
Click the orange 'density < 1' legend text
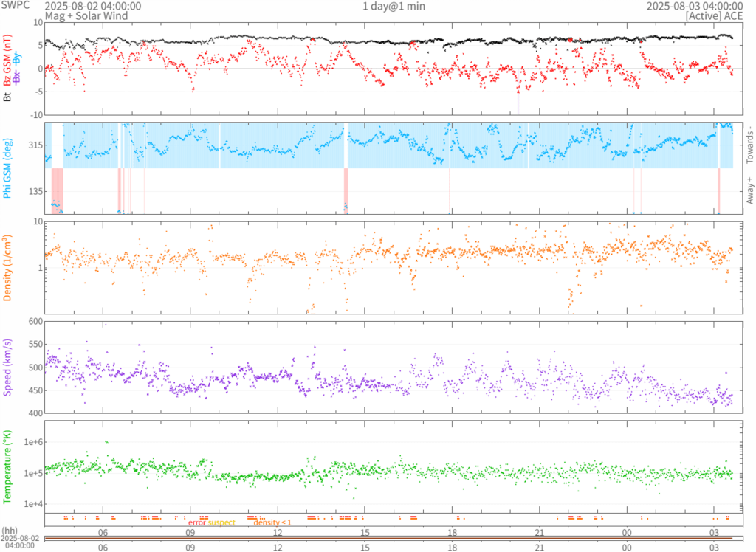[273, 523]
